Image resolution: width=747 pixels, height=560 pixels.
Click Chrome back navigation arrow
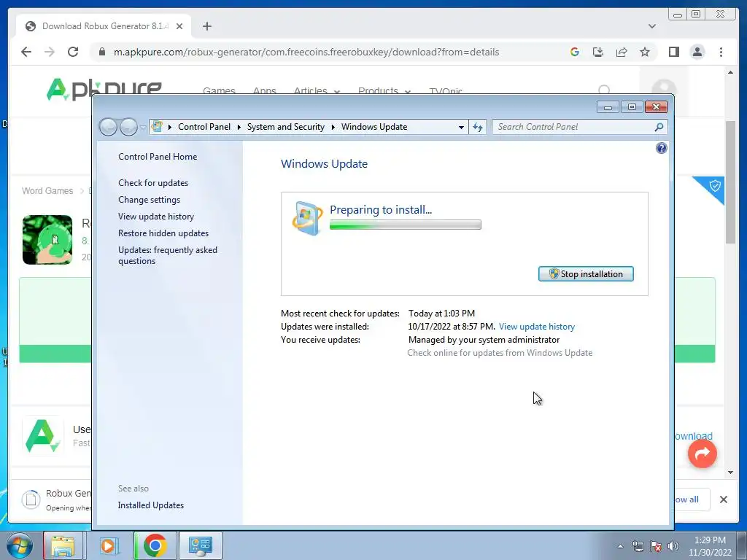click(26, 52)
